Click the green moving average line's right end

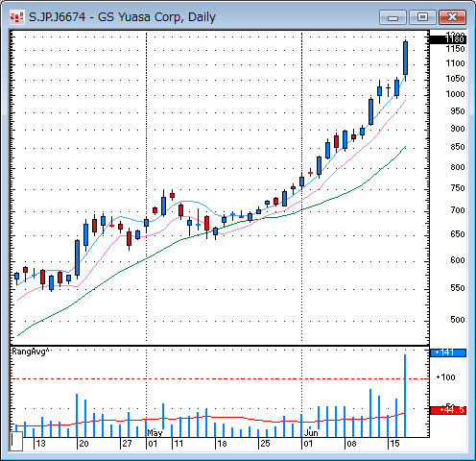click(x=404, y=148)
